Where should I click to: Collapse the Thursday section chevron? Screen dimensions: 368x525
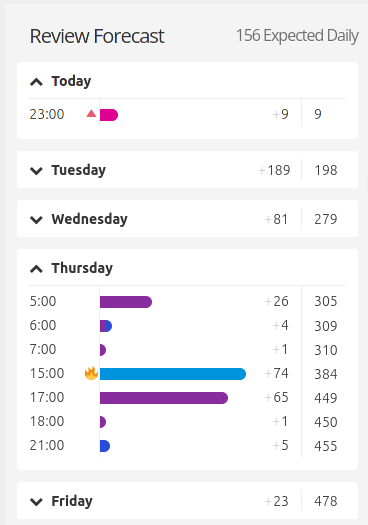[x=36, y=269]
